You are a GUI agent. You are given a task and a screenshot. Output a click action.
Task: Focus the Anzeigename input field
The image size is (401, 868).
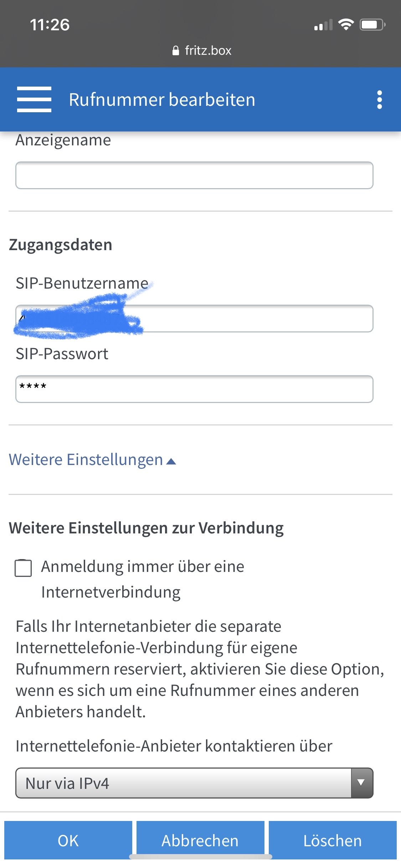tap(194, 175)
